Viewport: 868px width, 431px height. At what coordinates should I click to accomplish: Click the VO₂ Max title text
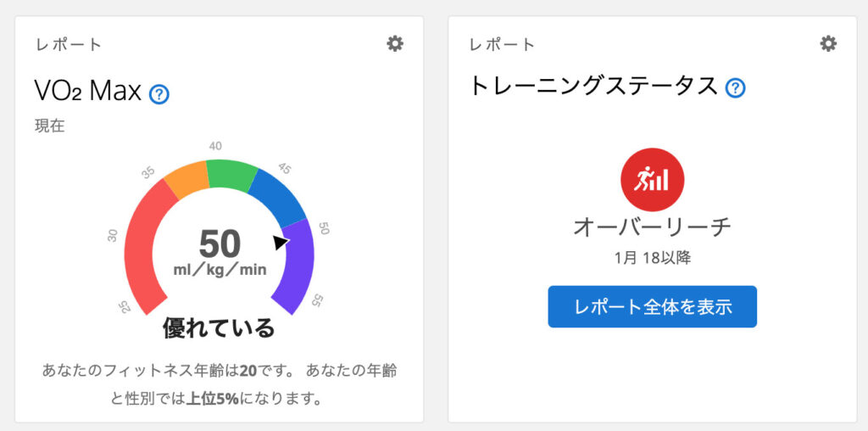pos(87,91)
